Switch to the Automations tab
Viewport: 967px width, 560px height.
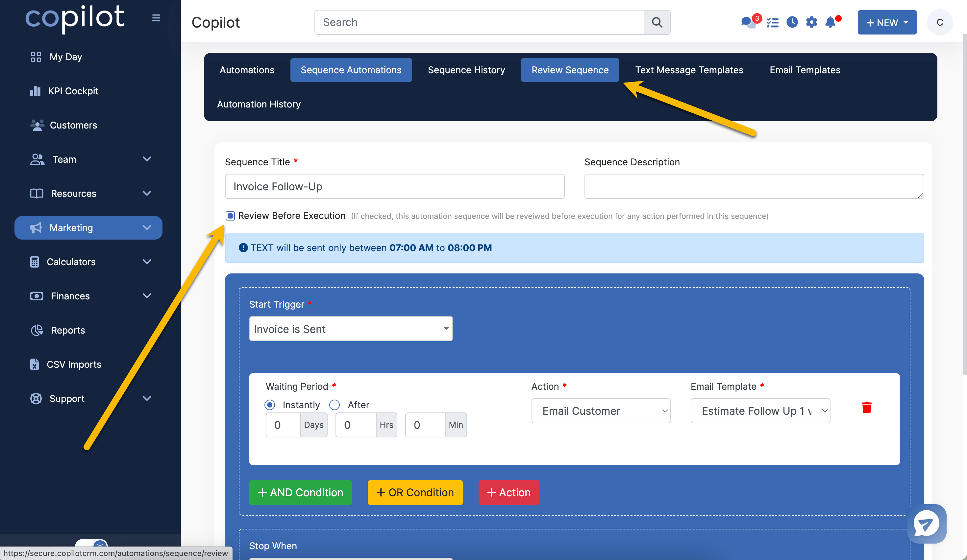tap(247, 70)
